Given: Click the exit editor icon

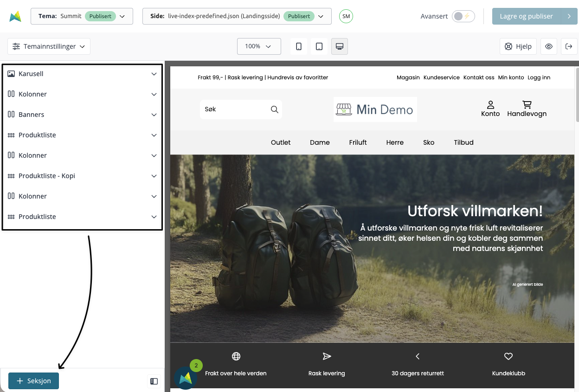Looking at the screenshot, I should [x=569, y=46].
